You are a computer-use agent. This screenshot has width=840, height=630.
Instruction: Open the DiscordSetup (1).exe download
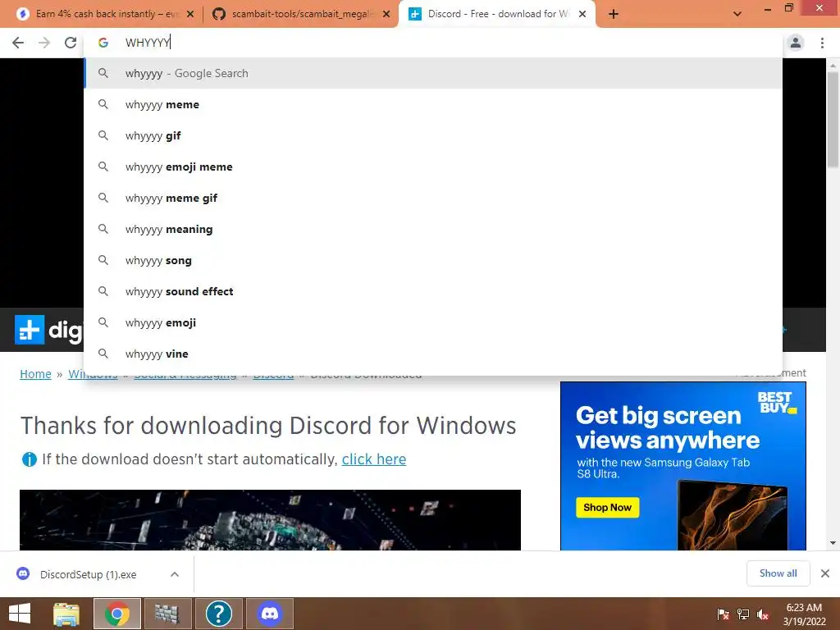(89, 574)
